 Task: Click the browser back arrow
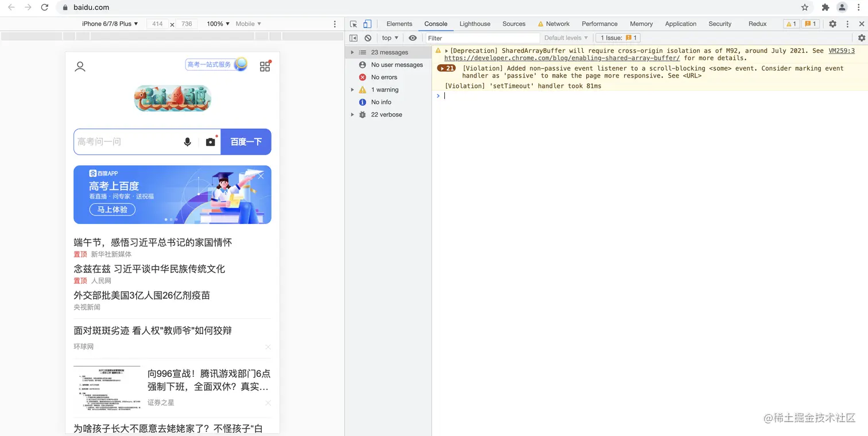[x=11, y=7]
